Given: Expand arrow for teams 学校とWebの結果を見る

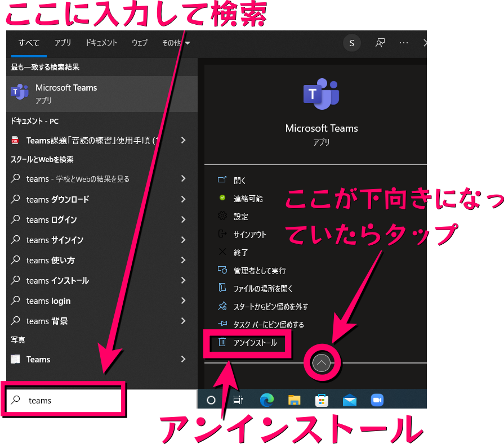Looking at the screenshot, I should click(183, 178).
